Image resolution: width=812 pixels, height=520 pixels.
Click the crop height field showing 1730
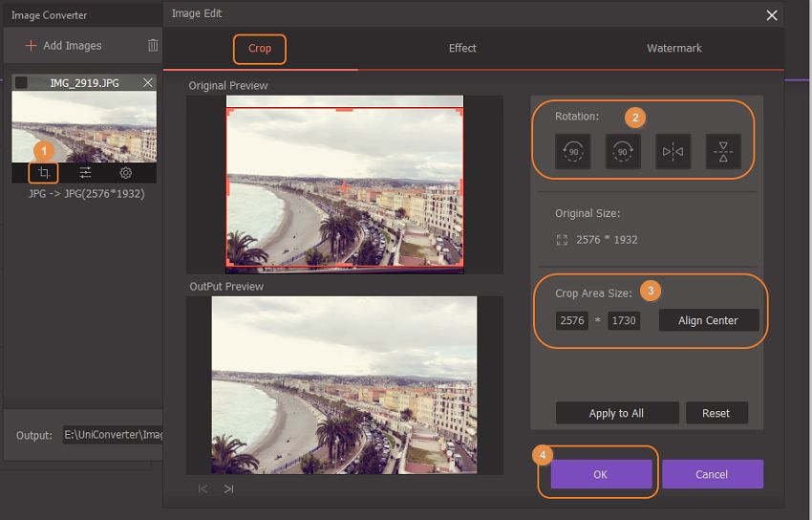(624, 320)
